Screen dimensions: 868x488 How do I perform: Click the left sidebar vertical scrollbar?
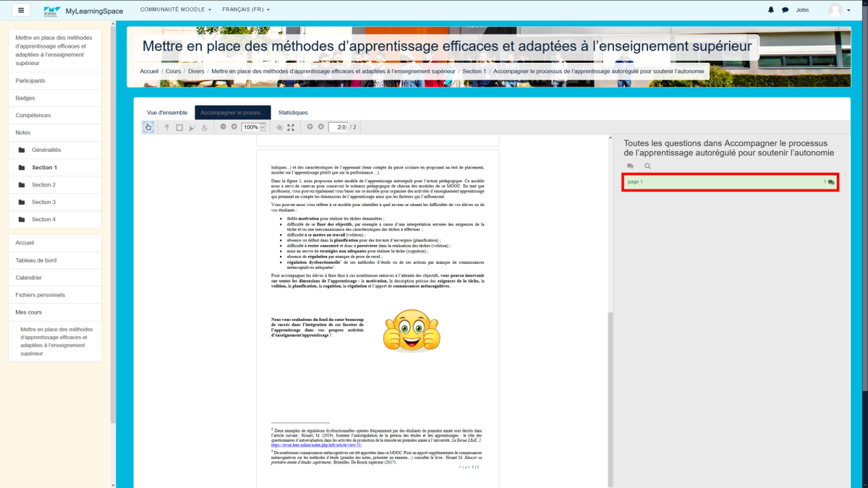112,224
